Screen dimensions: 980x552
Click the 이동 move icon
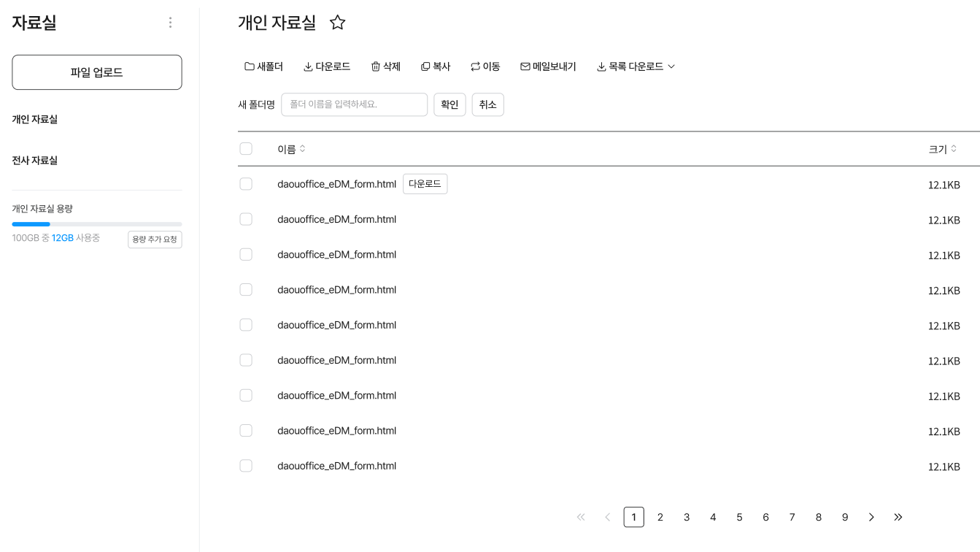point(475,66)
